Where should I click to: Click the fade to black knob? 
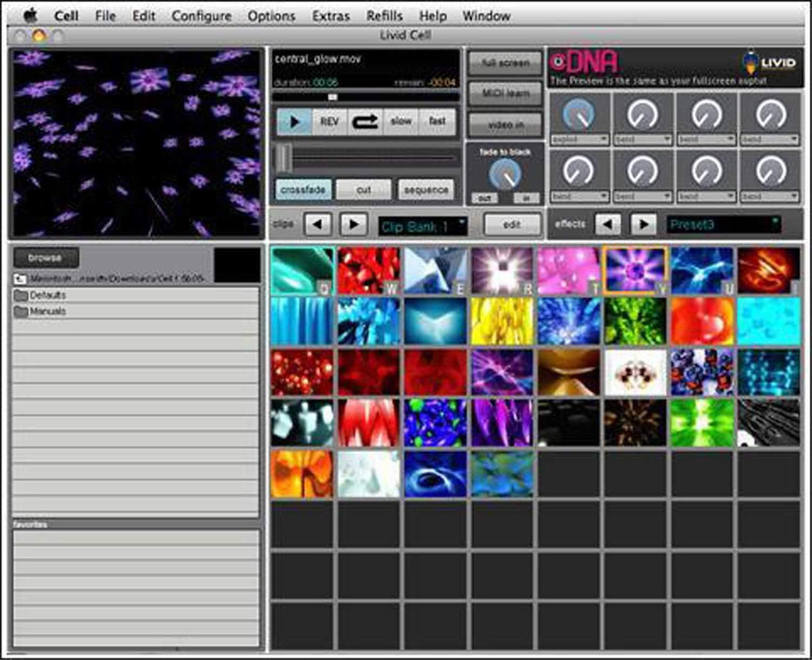coord(505,174)
